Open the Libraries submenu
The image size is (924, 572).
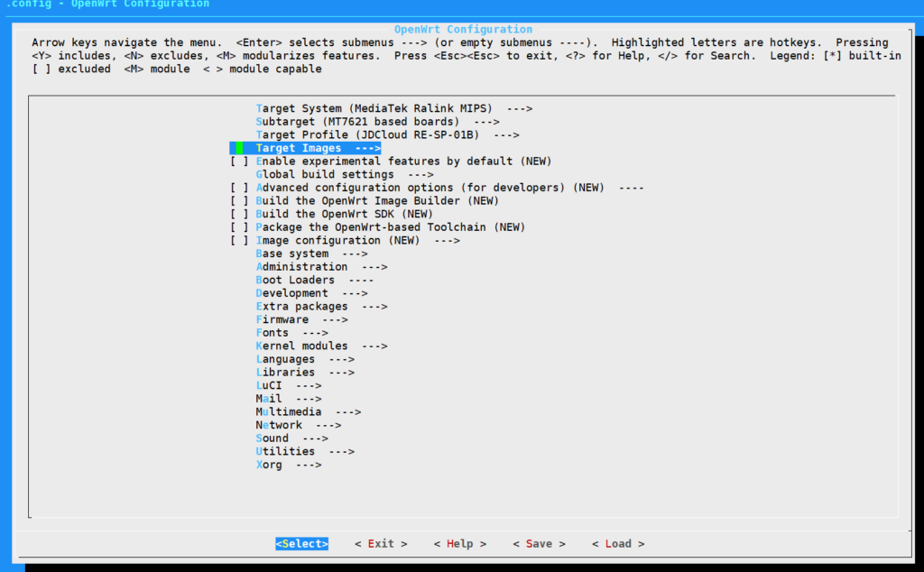tap(305, 373)
